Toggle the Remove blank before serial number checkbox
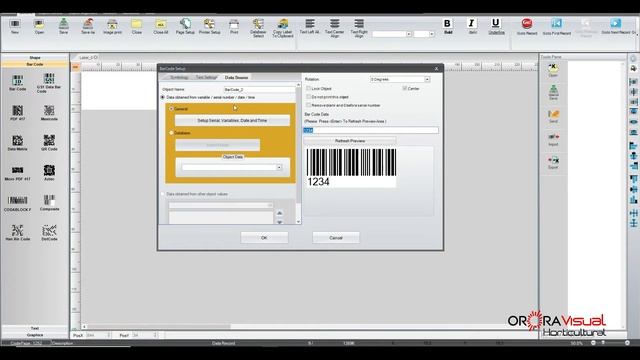 coord(309,105)
